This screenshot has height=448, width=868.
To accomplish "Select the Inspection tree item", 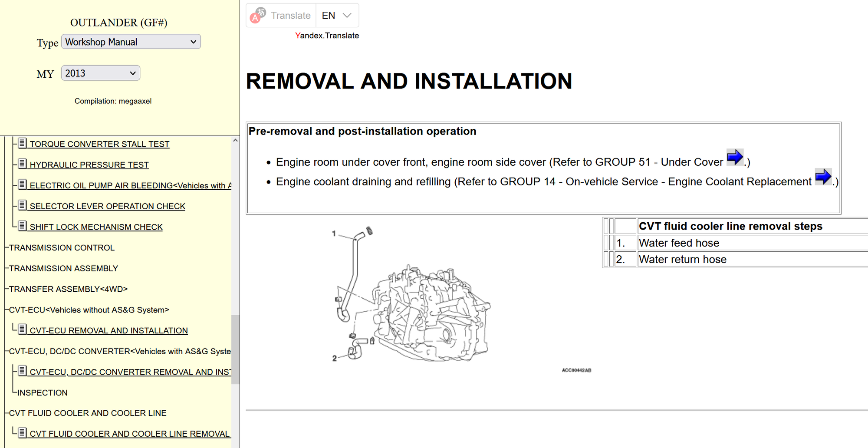I will click(x=42, y=393).
